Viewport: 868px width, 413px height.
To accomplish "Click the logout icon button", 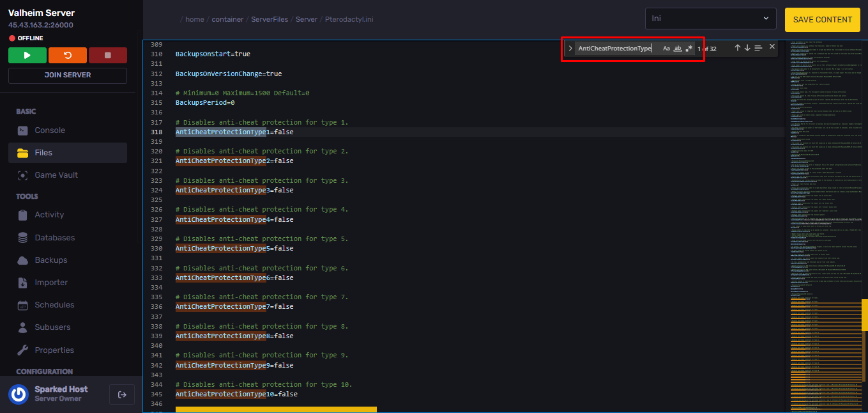I will tap(122, 394).
